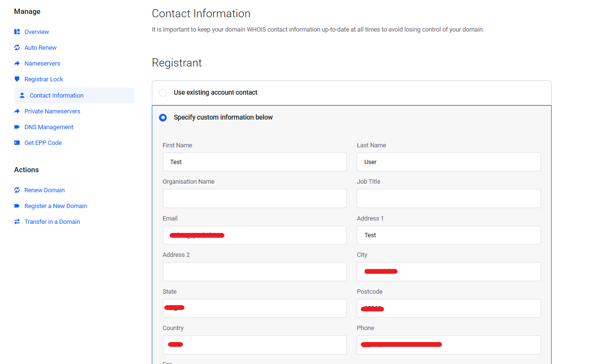This screenshot has height=364, width=589.
Task: Click the Transfer in a Domain arrows icon
Action: click(x=17, y=222)
